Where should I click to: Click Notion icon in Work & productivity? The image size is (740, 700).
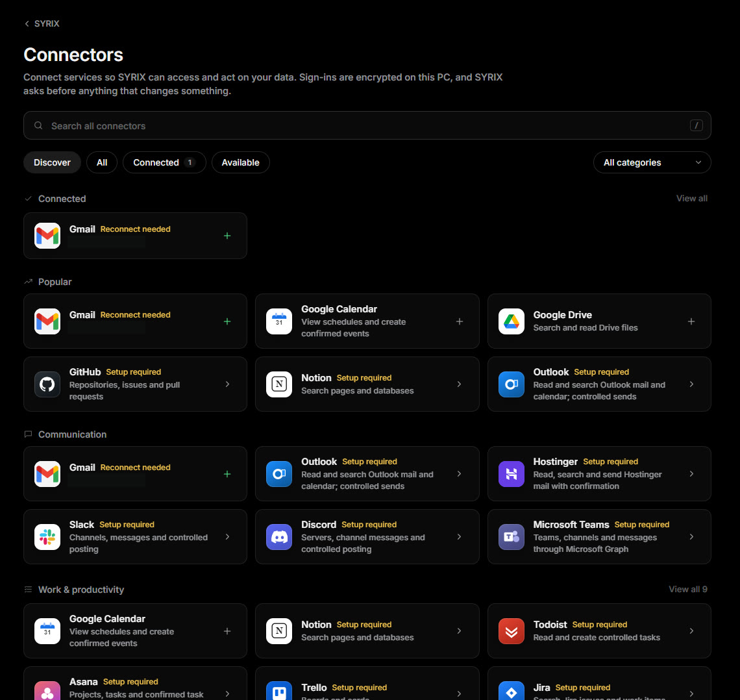(x=279, y=631)
